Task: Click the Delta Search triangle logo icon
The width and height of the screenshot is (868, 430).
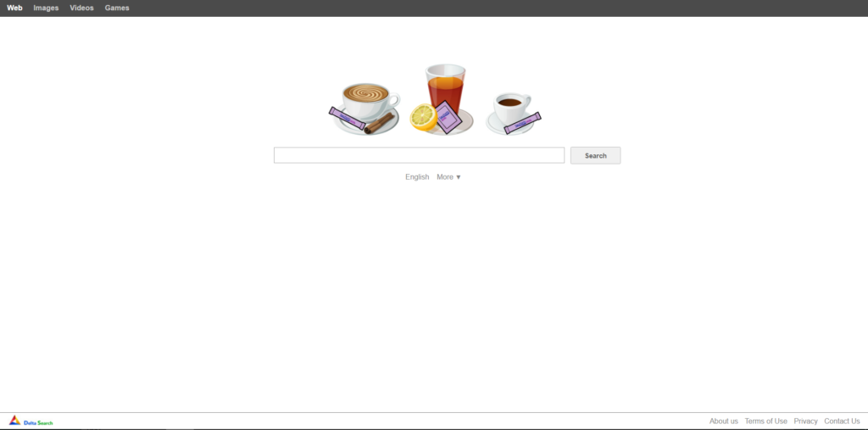Action: pos(15,421)
